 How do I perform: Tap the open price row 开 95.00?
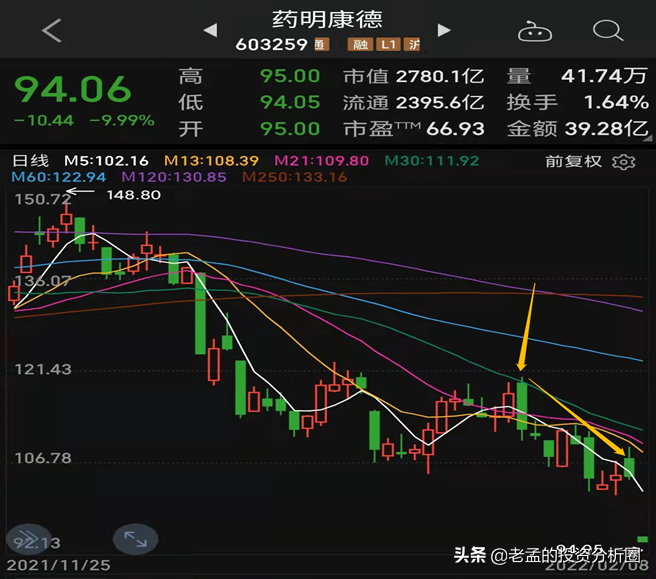pos(249,128)
